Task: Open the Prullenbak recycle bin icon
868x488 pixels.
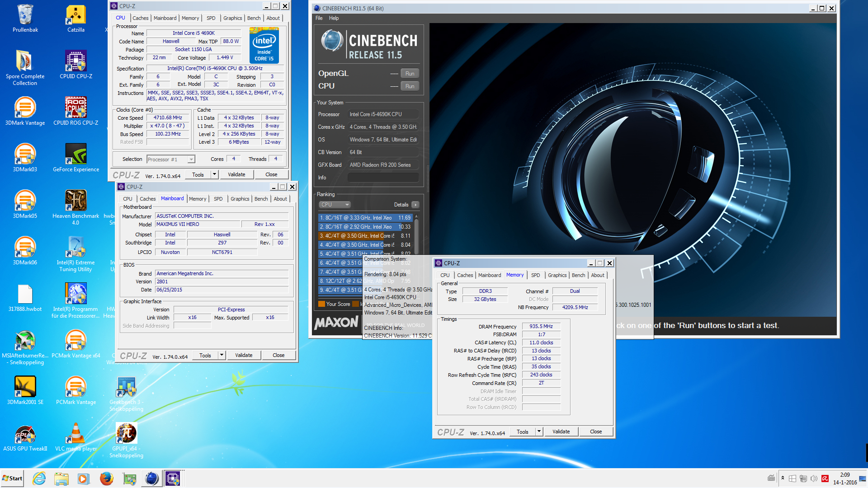Action: (25, 18)
